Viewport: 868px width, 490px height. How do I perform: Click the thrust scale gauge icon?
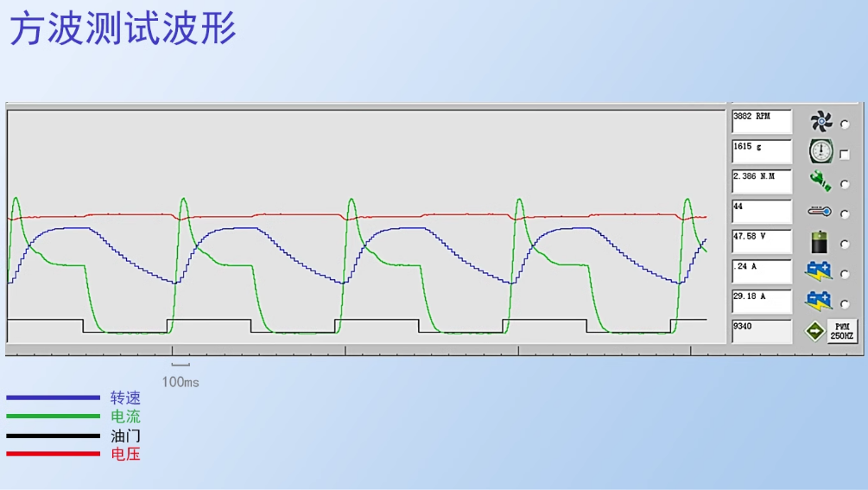click(x=820, y=152)
